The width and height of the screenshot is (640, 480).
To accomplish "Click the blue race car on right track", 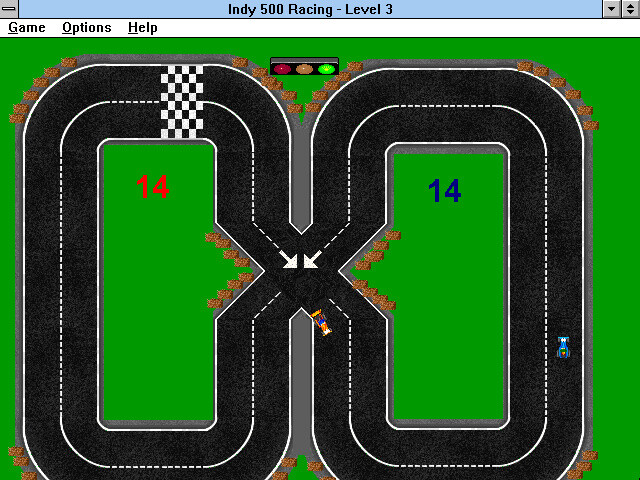I will 564,347.
